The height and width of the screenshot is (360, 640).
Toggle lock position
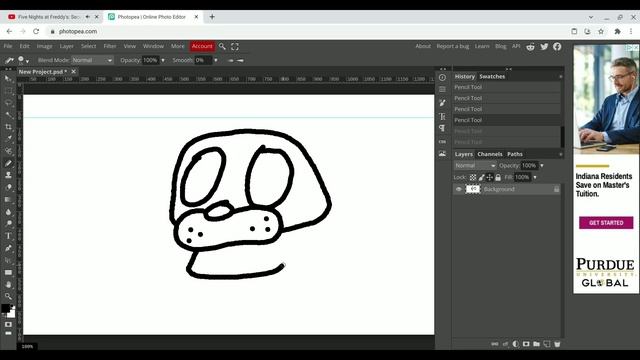coord(489,177)
